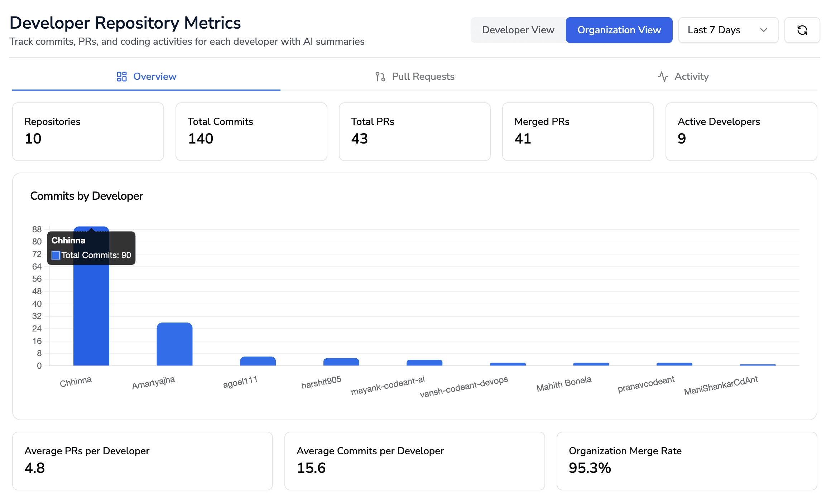
Task: Click the Overview grid icon
Action: [x=122, y=77]
